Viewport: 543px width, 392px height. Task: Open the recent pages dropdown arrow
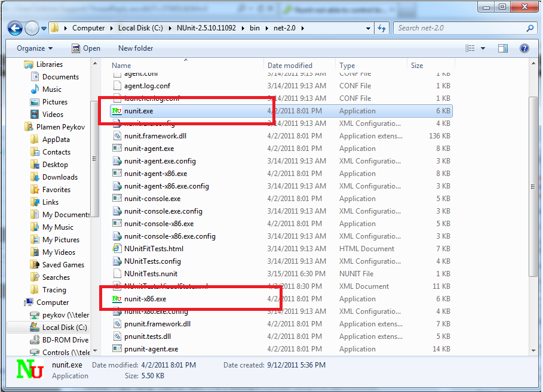(44, 29)
